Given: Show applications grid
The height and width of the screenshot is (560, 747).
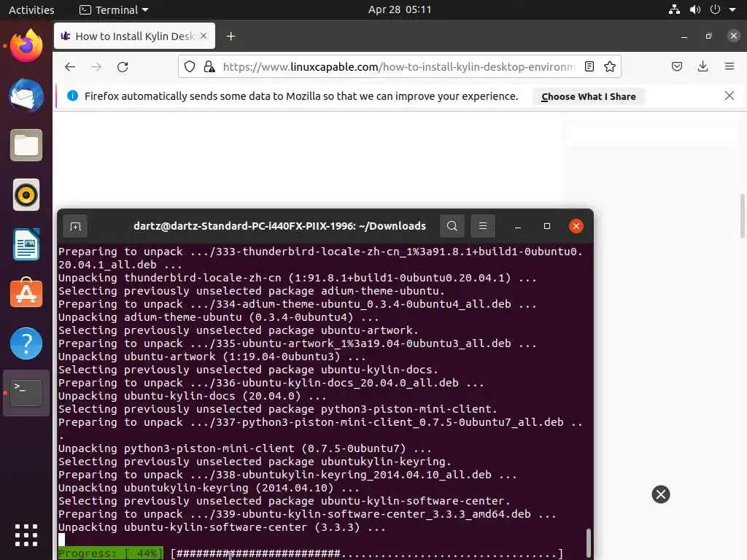Looking at the screenshot, I should pyautogui.click(x=26, y=535).
